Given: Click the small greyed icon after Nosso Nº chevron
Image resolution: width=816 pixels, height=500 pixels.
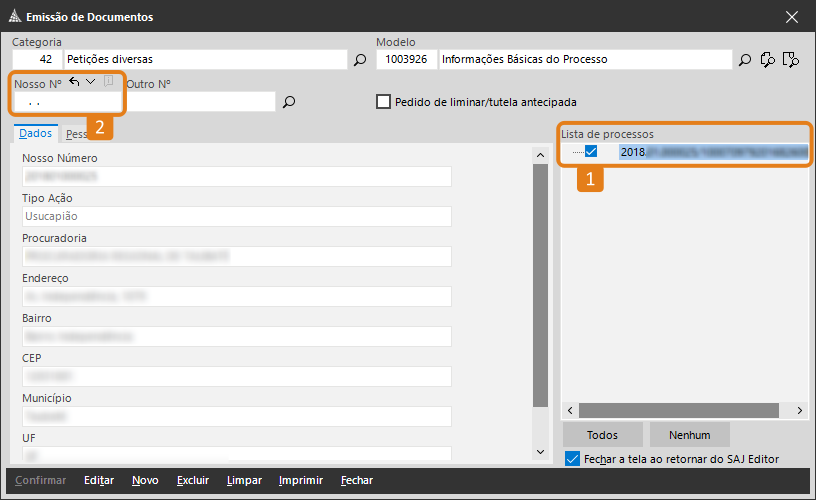Looking at the screenshot, I should coord(109,82).
